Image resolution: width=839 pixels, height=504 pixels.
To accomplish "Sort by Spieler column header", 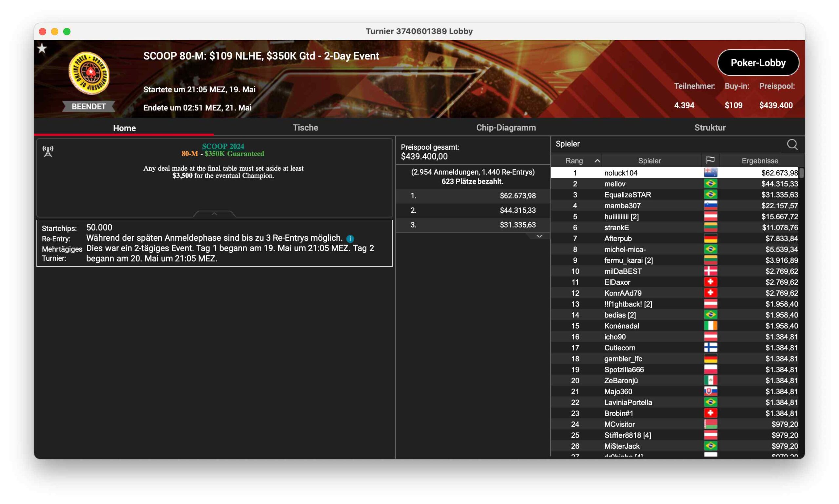I will pyautogui.click(x=649, y=161).
